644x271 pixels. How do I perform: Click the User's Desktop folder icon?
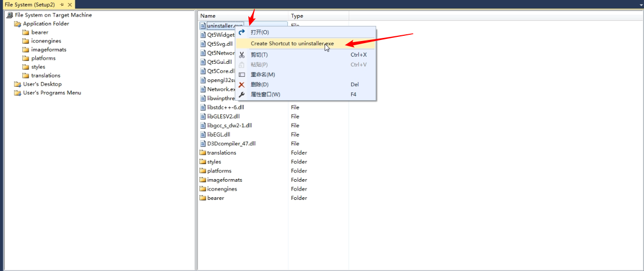[18, 84]
